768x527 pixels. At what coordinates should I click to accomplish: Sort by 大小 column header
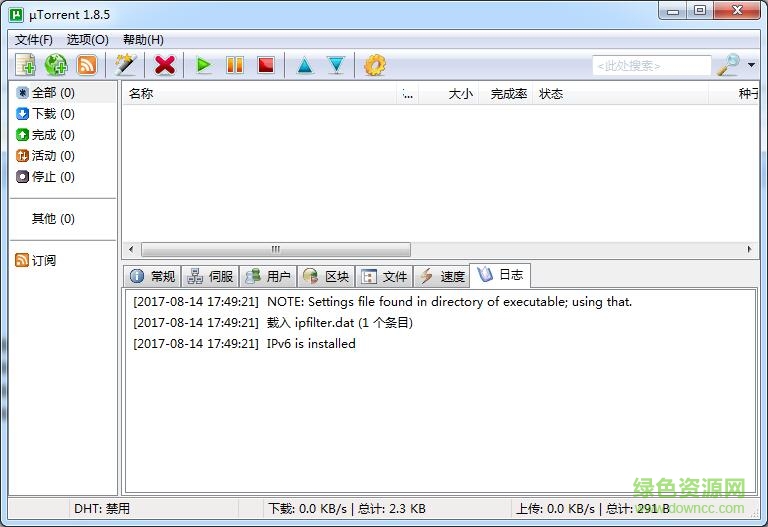tap(449, 94)
